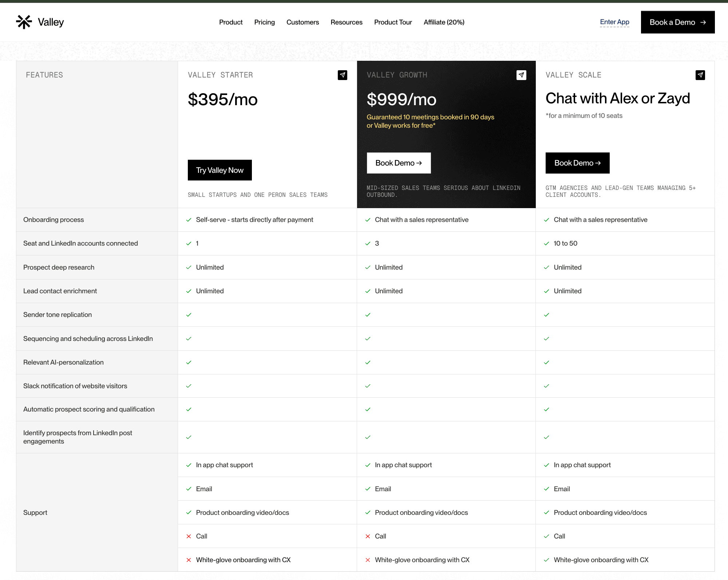This screenshot has height=580, width=728.
Task: Click the red X by Starter White-glove onboarding
Action: point(189,560)
